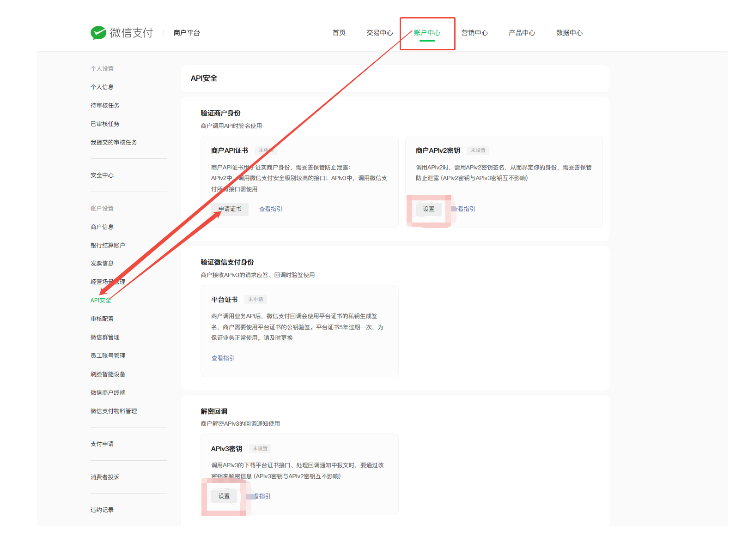Open the 首页 navigation tab
Screen dimensions: 754x560
tap(339, 33)
